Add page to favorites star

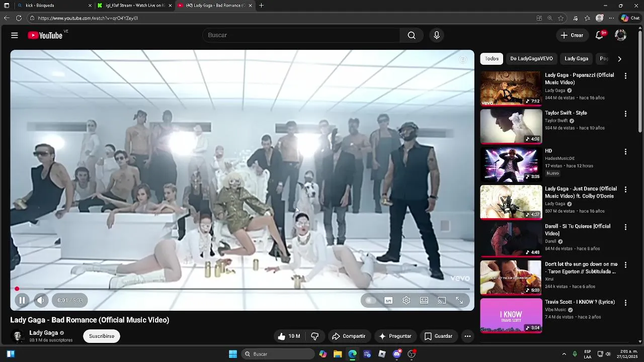pyautogui.click(x=561, y=18)
